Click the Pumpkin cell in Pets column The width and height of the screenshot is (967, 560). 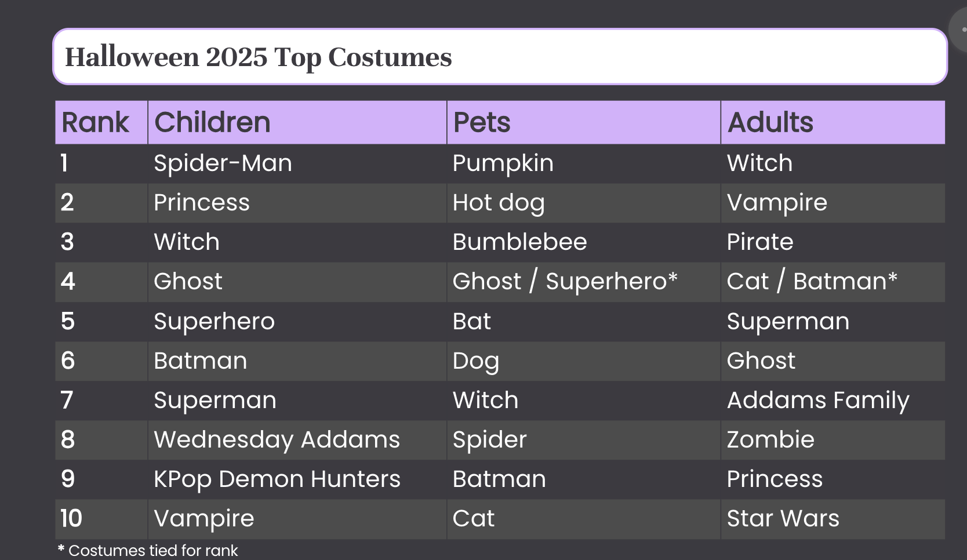click(x=584, y=163)
